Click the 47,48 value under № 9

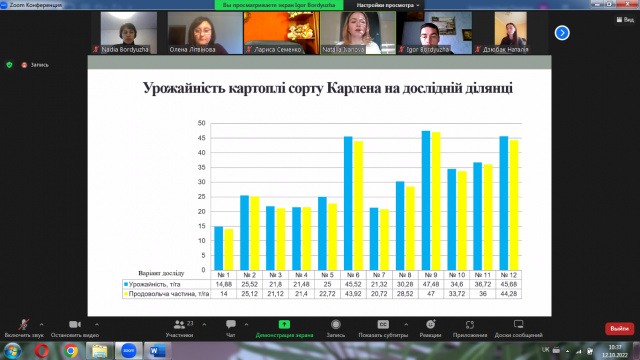(x=431, y=284)
